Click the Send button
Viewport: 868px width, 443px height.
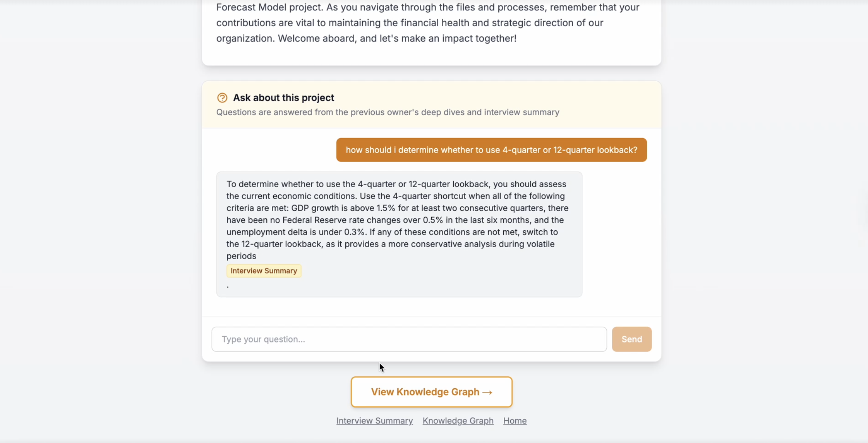point(631,339)
